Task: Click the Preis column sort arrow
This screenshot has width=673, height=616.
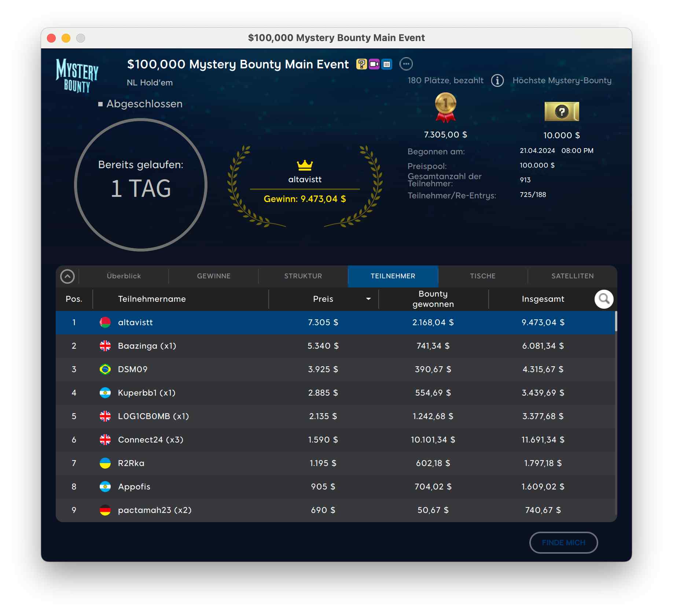Action: tap(368, 299)
